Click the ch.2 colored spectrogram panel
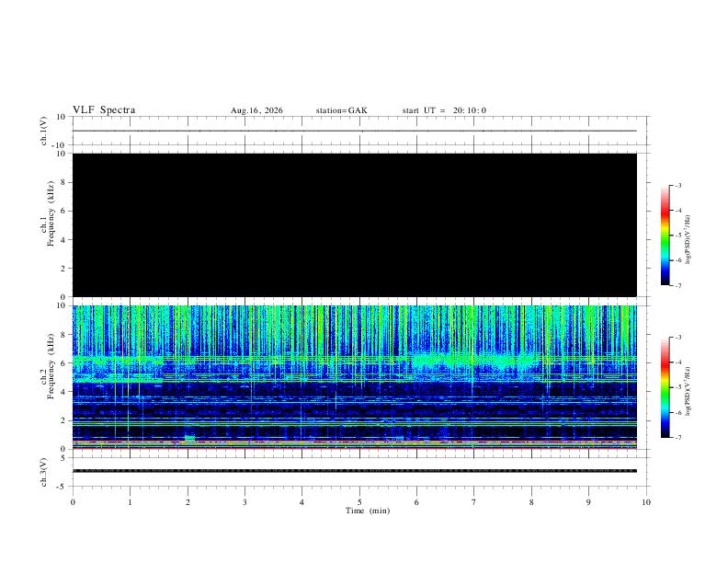Viewport: 728px width, 563px height. pyautogui.click(x=355, y=377)
